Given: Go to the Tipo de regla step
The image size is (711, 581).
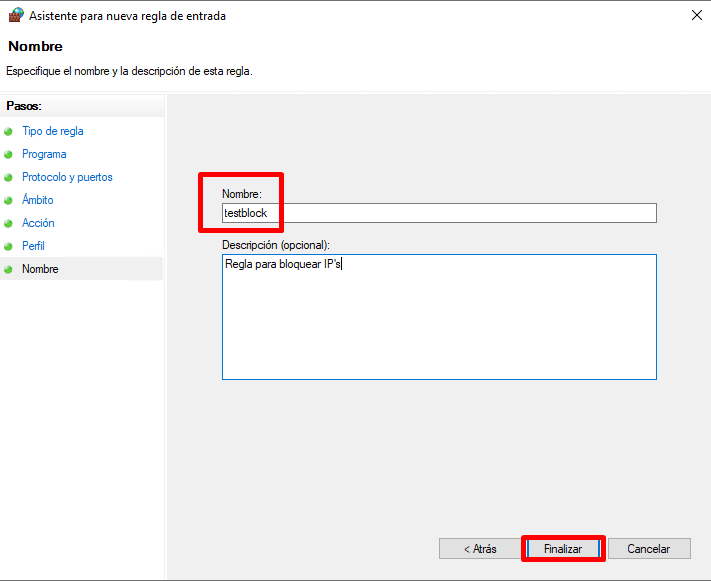Looking at the screenshot, I should tap(53, 131).
